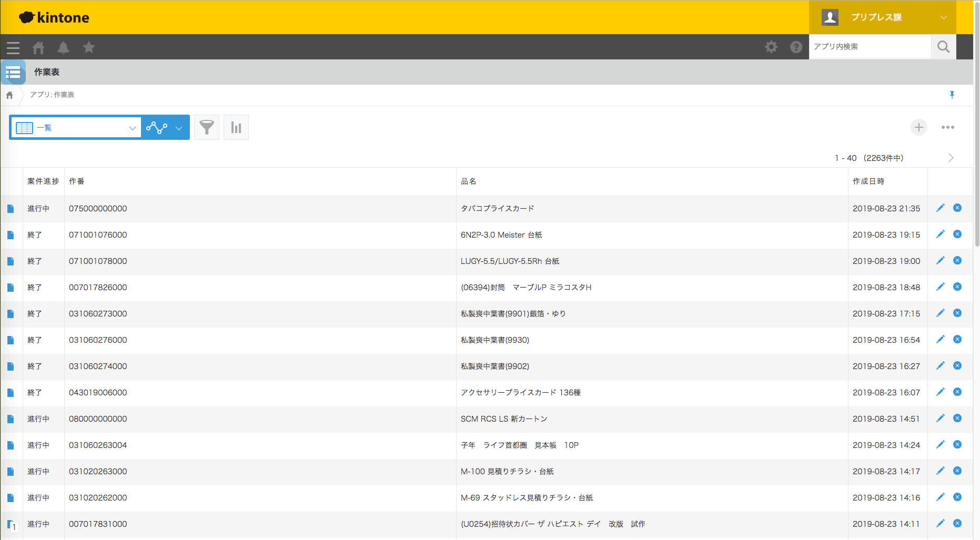Image resolution: width=980 pixels, height=540 pixels.
Task: Click the 作業表 app list icon
Action: pos(13,72)
